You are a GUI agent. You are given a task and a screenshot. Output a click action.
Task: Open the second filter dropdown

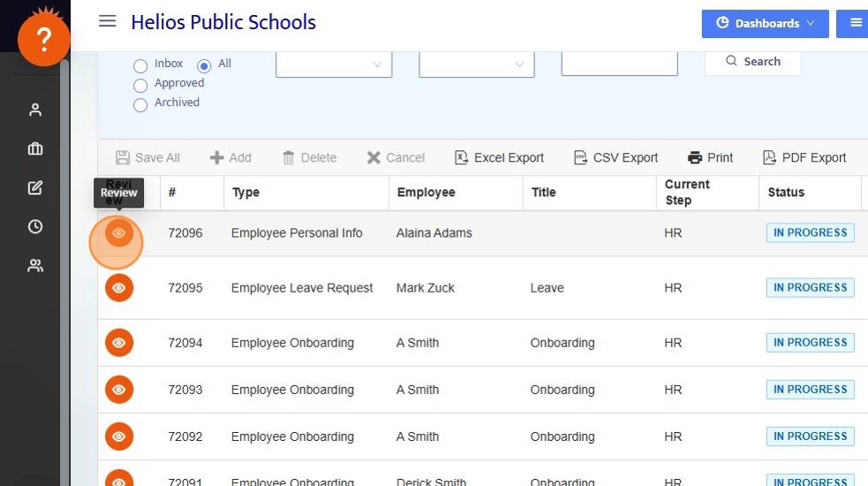coord(477,64)
